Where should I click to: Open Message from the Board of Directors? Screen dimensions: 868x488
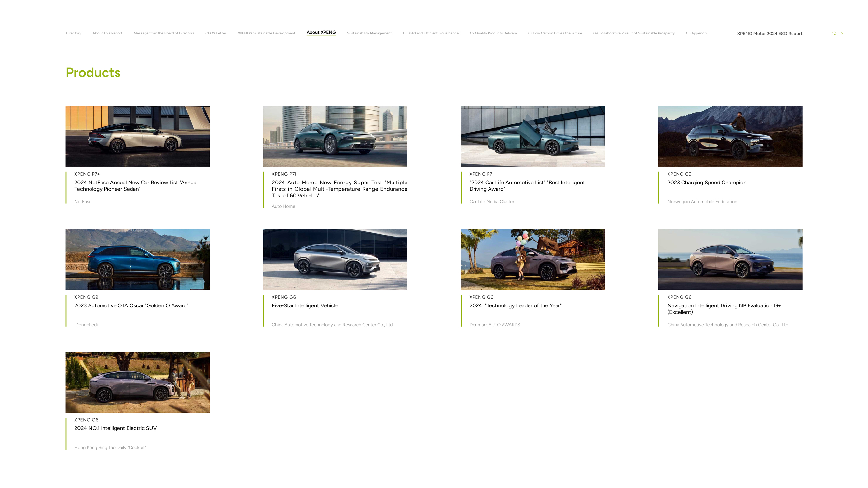[164, 33]
